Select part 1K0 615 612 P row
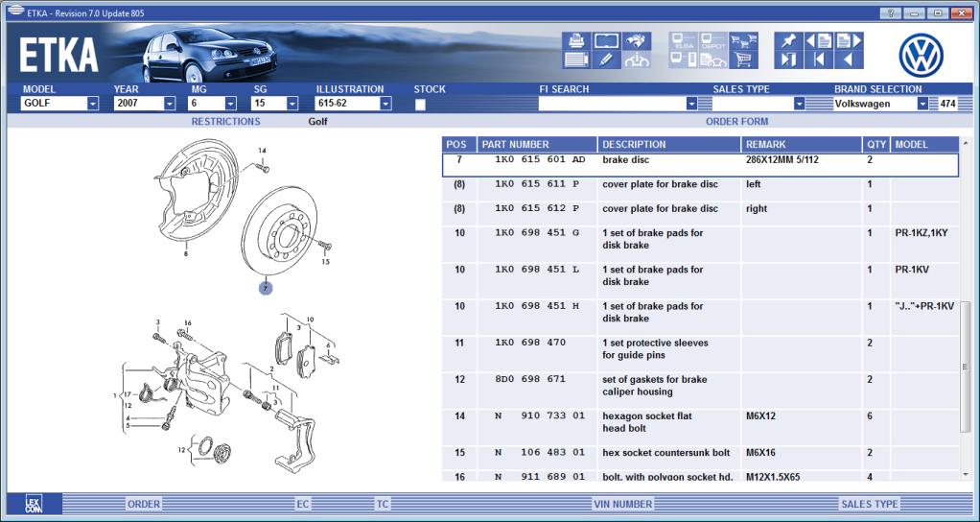980x522 pixels. [x=700, y=214]
